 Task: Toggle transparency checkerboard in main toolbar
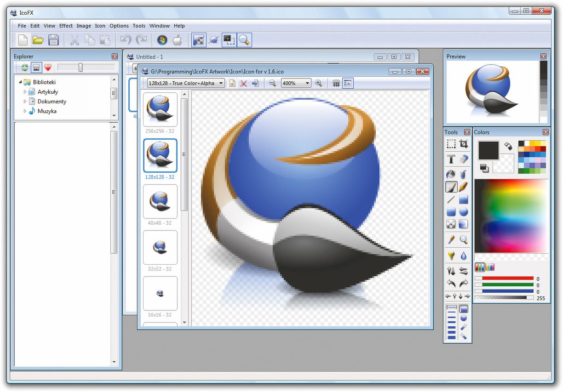click(199, 40)
